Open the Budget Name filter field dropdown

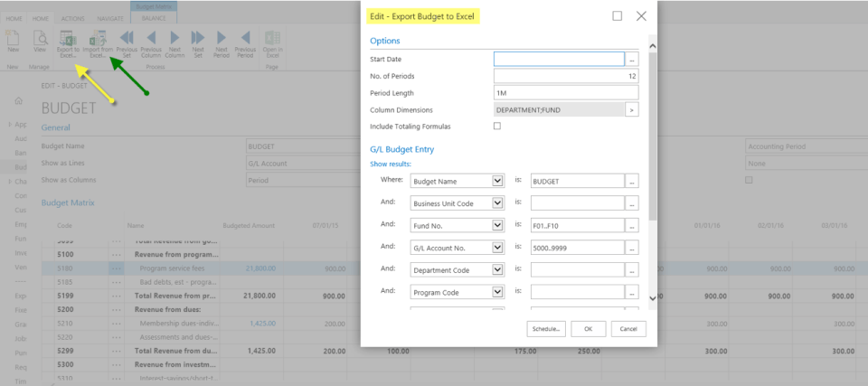pyautogui.click(x=496, y=181)
